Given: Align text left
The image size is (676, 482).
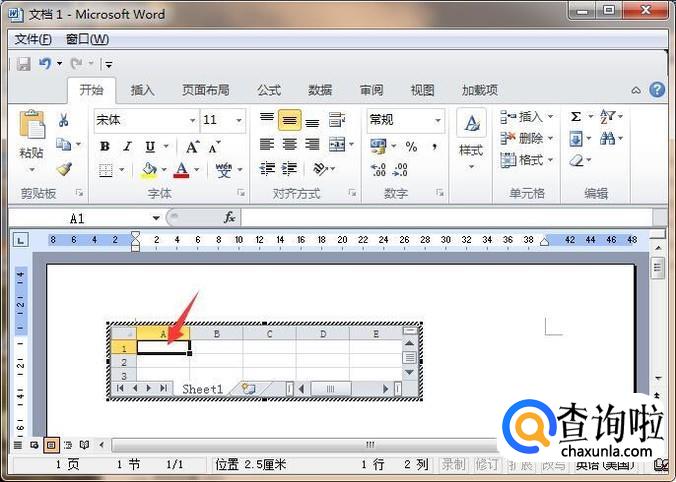Looking at the screenshot, I should coord(267,144).
